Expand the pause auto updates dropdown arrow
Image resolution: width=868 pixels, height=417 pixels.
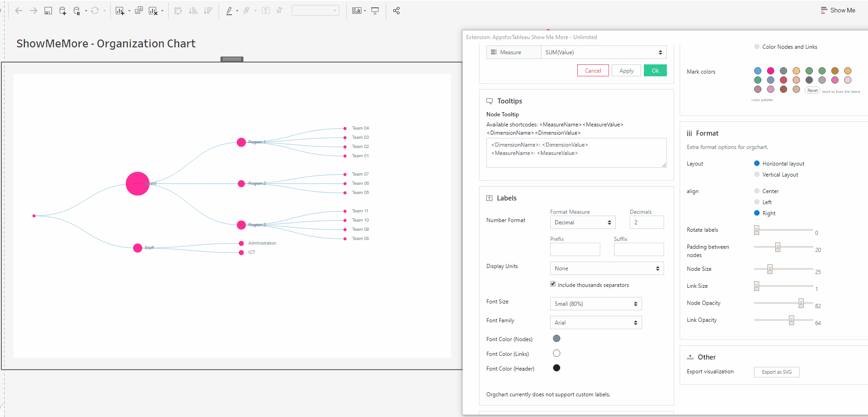(86, 11)
